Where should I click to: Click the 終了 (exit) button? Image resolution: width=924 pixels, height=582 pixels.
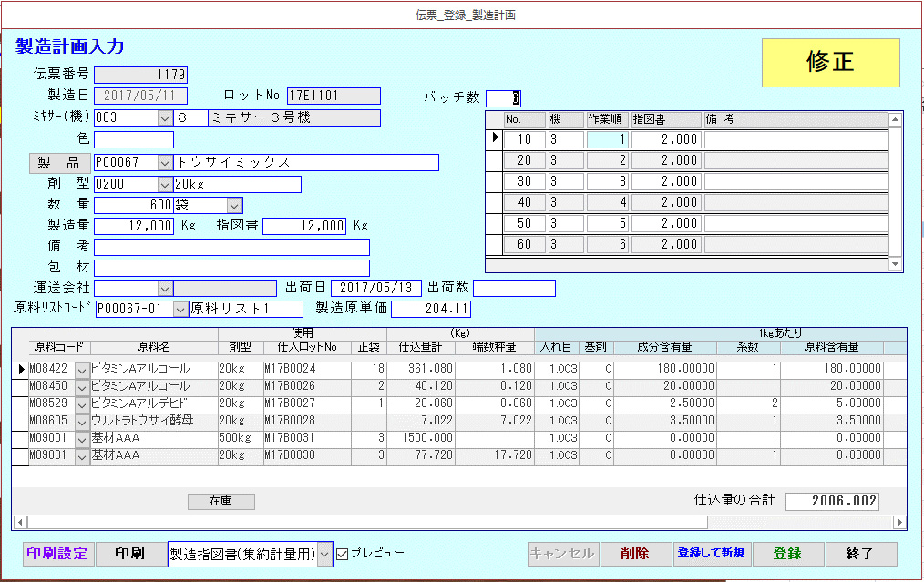click(860, 554)
